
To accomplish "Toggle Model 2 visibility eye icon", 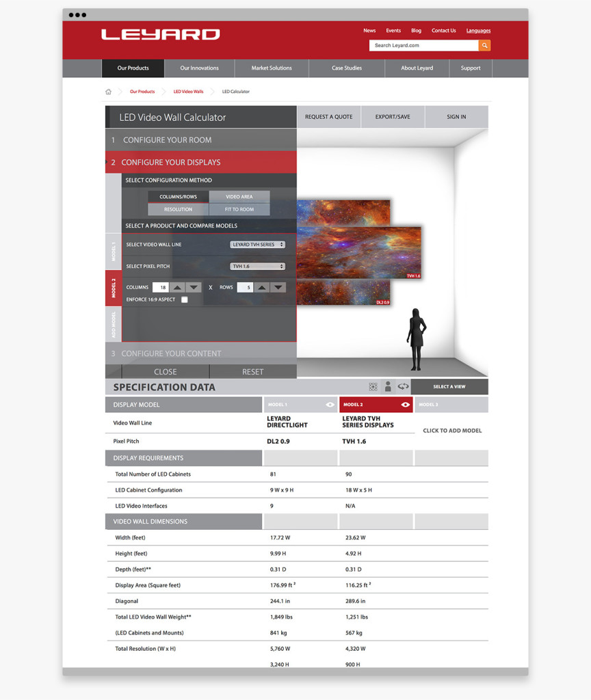I will (405, 405).
